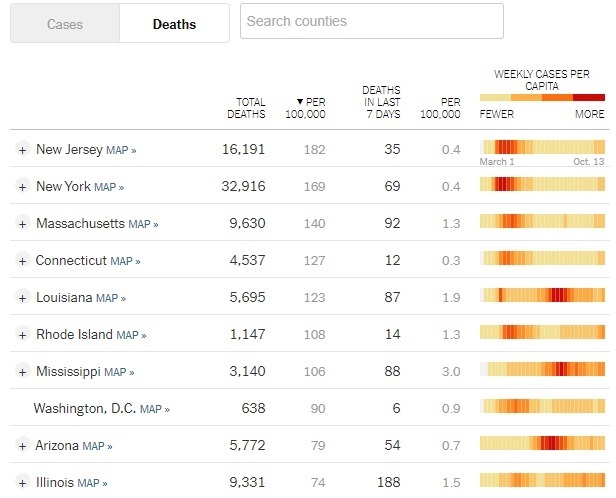
Task: Click plus icon beside Arizona
Action: [x=22, y=446]
